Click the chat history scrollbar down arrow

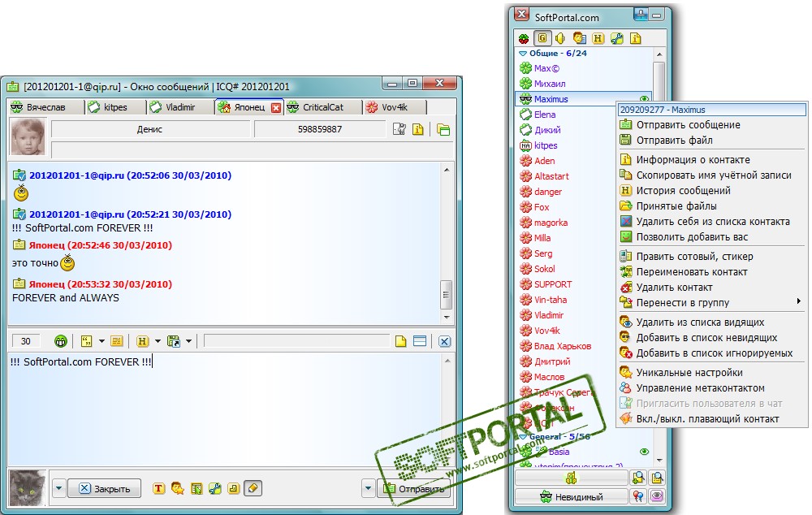(x=447, y=317)
